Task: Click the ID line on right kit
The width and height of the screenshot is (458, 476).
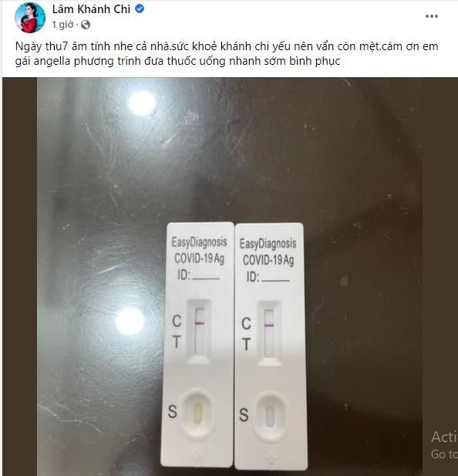Action: 268,277
